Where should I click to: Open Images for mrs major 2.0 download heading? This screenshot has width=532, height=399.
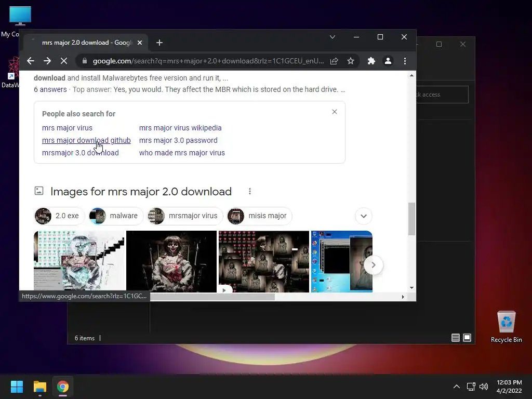coord(141,192)
